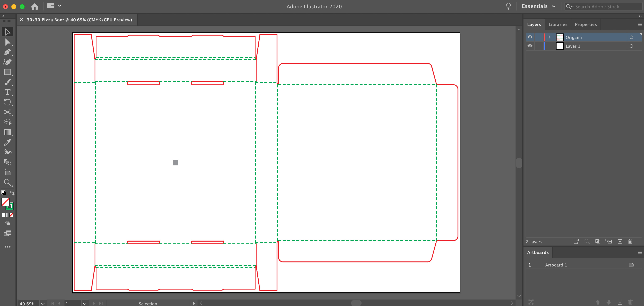Select the Pen tool
The image size is (644, 306).
pyautogui.click(x=8, y=52)
